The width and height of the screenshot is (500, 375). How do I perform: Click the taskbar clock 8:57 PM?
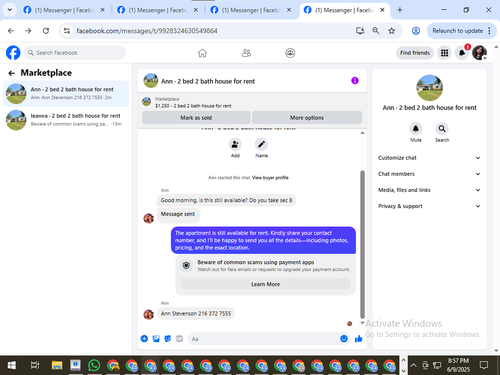coord(458,365)
